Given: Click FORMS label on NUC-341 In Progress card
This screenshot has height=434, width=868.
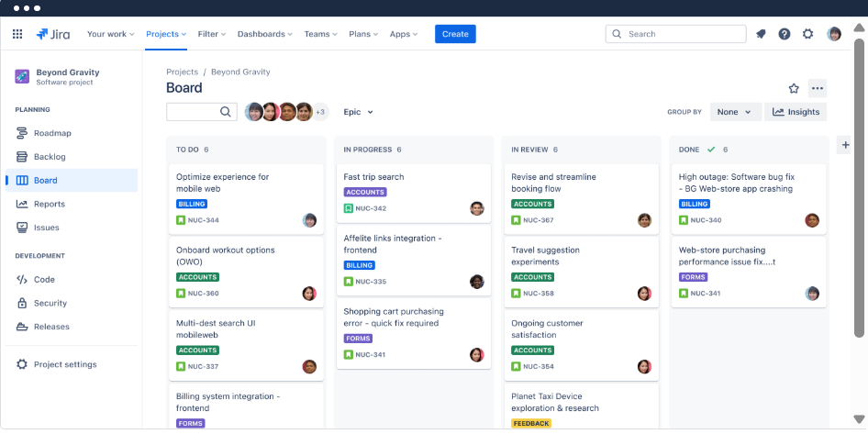Looking at the screenshot, I should point(358,339).
